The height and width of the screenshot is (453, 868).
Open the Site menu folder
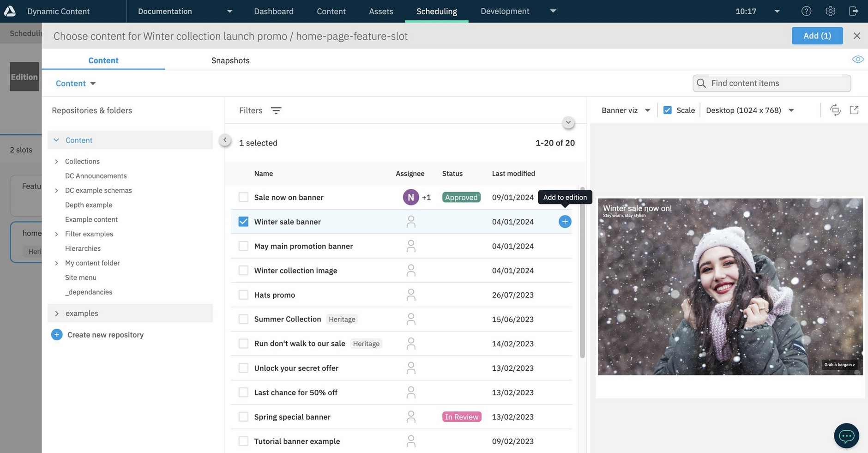(x=81, y=278)
